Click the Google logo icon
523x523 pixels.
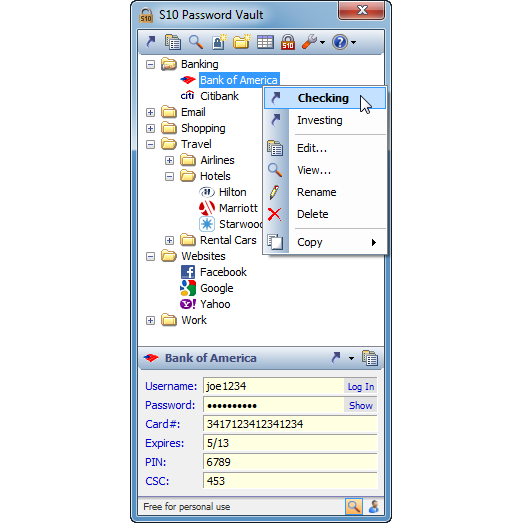tap(188, 288)
